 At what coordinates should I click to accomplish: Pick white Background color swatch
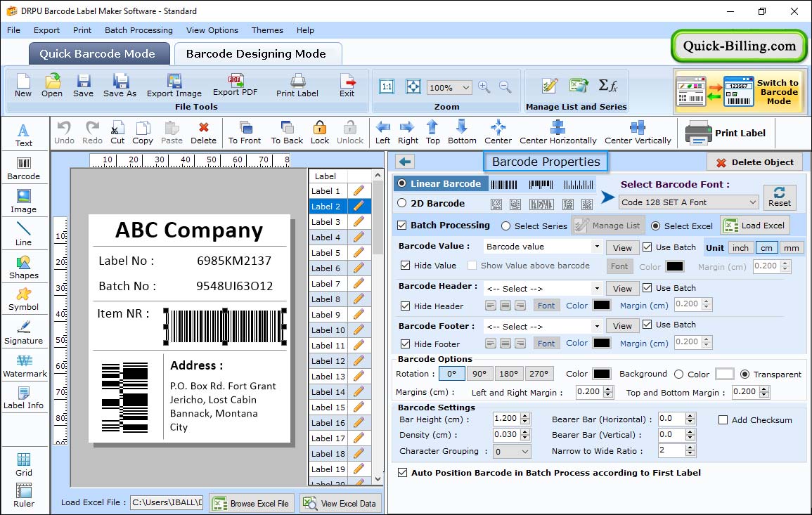tap(724, 374)
